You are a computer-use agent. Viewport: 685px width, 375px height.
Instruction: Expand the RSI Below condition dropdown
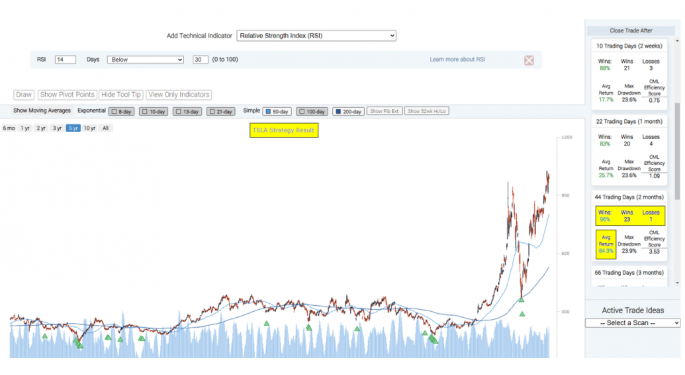[x=145, y=59]
